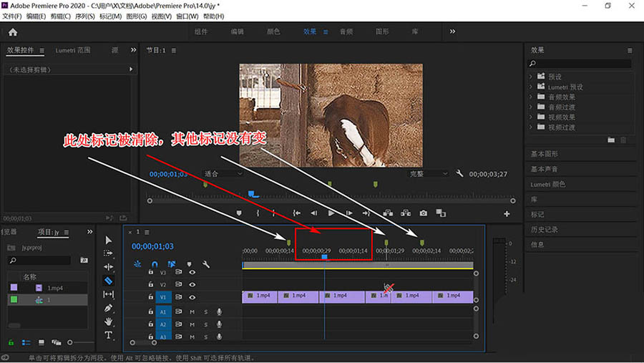Switch to the 音频 workspace tab
Image resolution: width=644 pixels, height=363 pixels.
click(346, 32)
